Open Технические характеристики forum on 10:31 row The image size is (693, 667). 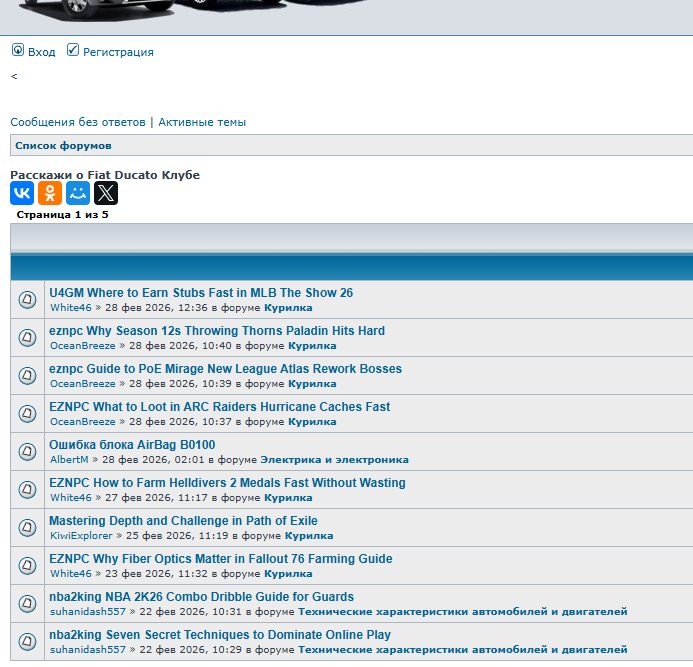463,612
